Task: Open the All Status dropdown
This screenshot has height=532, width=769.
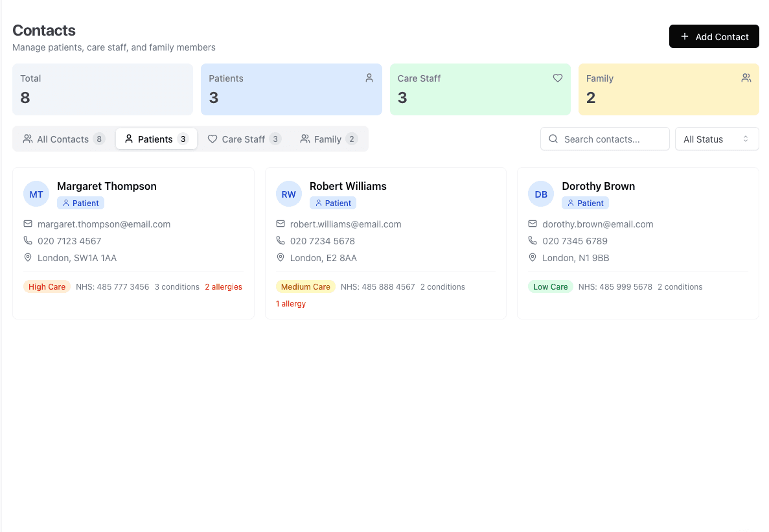Action: [x=717, y=139]
